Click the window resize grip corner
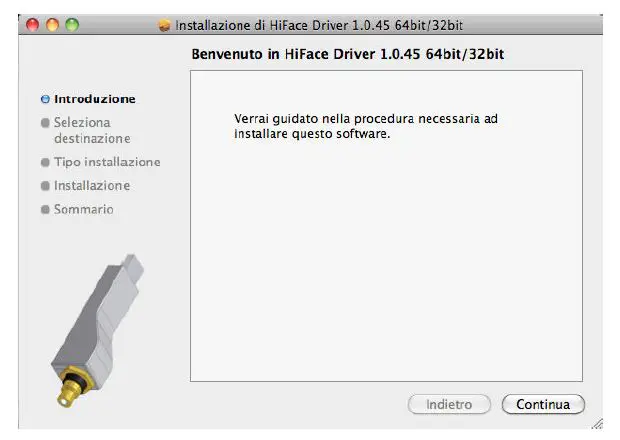The height and width of the screenshot is (440, 620). pos(597,423)
